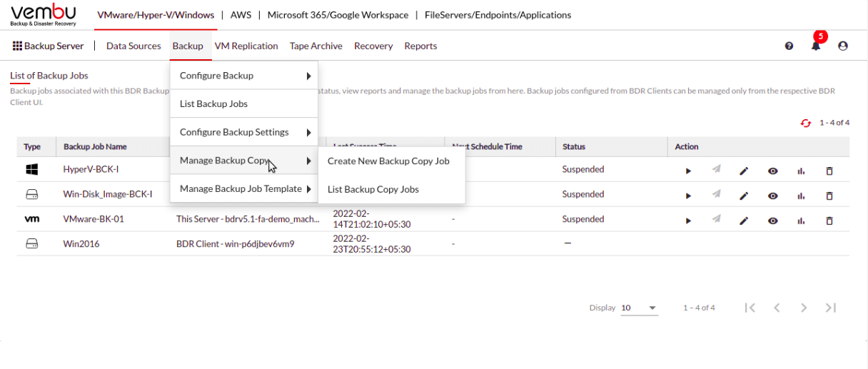Choose List Backup Copy Jobs
The width and height of the screenshot is (868, 369).
point(373,189)
